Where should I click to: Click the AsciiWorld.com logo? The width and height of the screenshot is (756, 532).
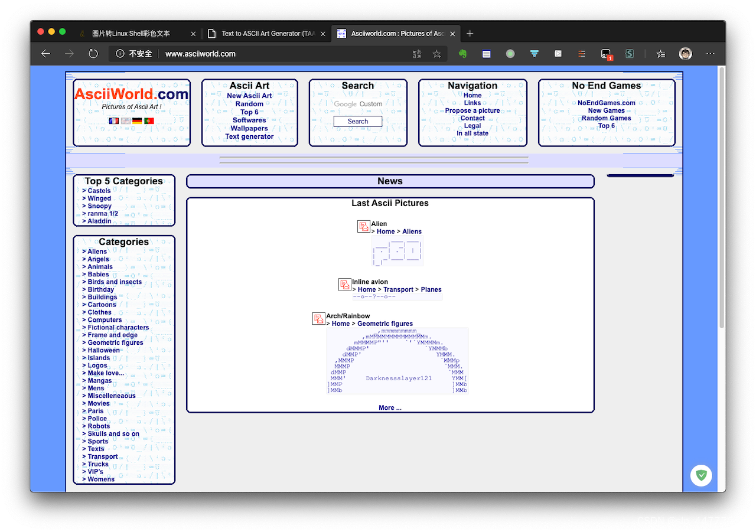point(131,94)
